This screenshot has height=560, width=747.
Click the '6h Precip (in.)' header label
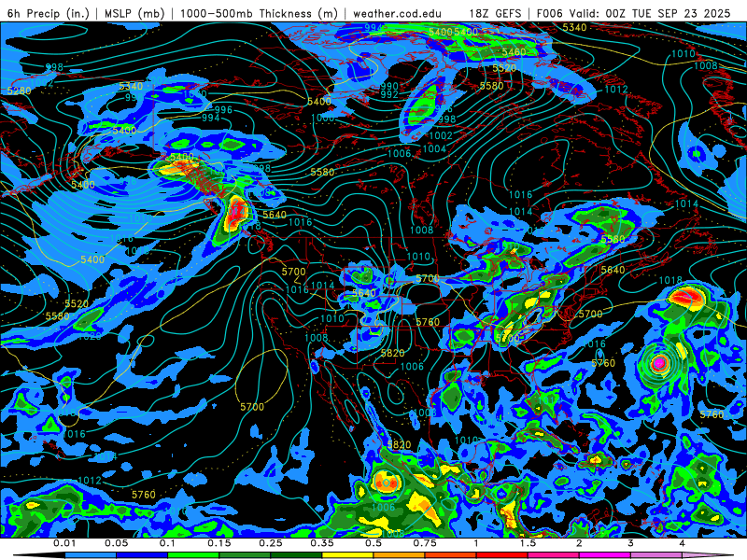(x=49, y=13)
